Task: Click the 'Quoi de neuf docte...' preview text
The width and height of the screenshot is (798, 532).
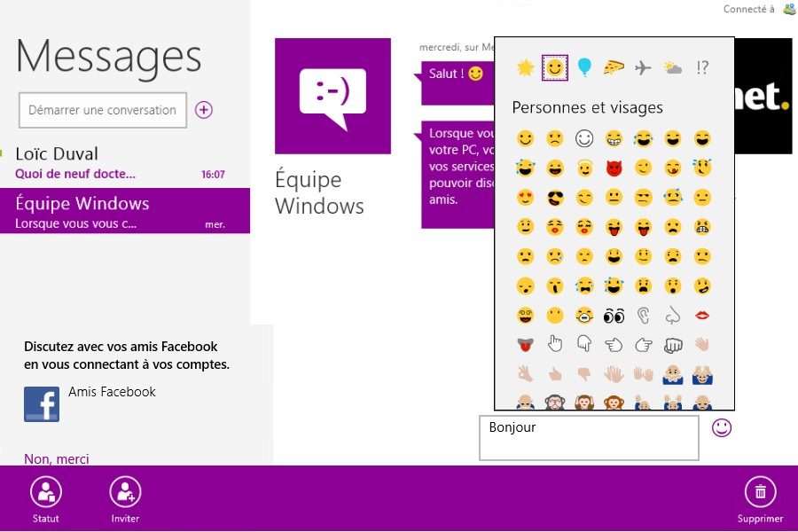Action: (75, 174)
